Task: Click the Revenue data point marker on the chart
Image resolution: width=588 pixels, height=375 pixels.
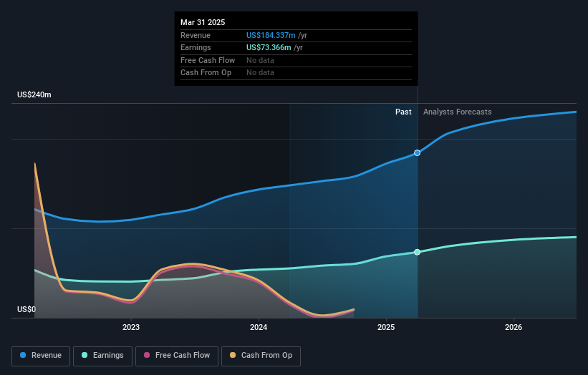Action: [x=417, y=153]
